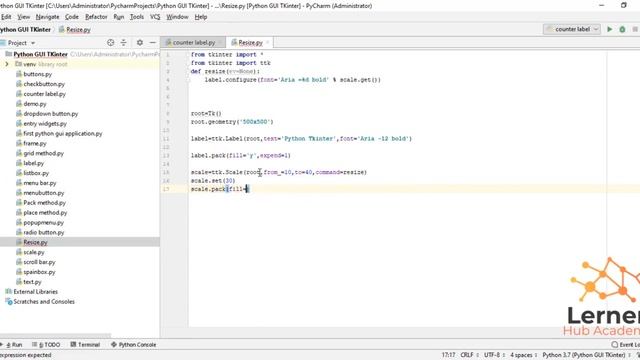This screenshot has height=360, width=640.
Task: Open the Navigate menu
Action: [47, 17]
